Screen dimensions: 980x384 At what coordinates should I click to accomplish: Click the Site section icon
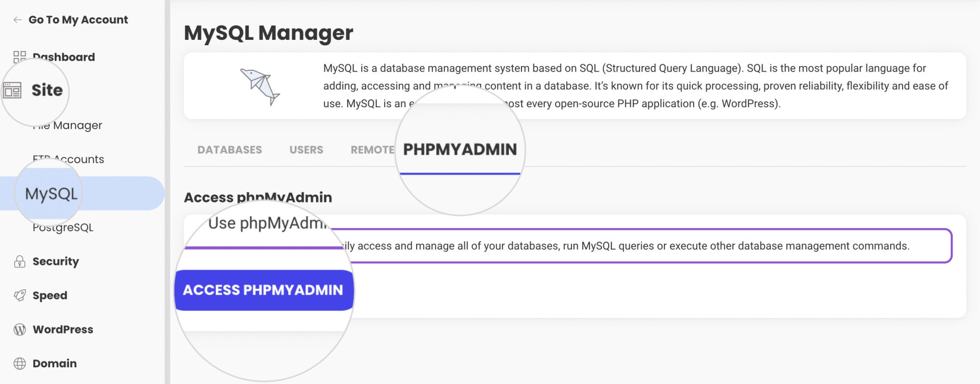click(x=13, y=90)
